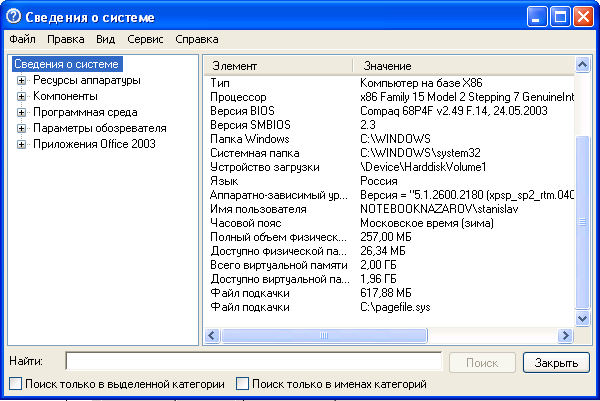Open the Справка menu
This screenshot has width=600, height=401.
tap(197, 39)
